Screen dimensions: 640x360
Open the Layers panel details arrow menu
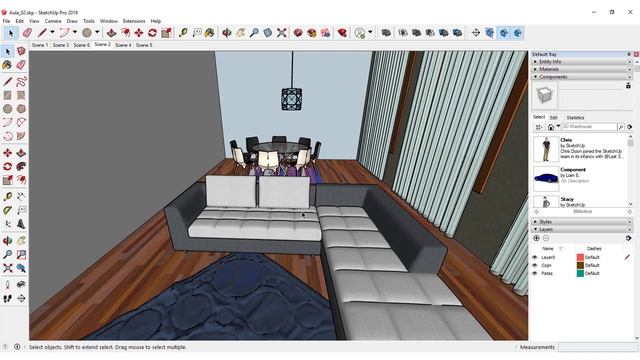click(x=629, y=238)
